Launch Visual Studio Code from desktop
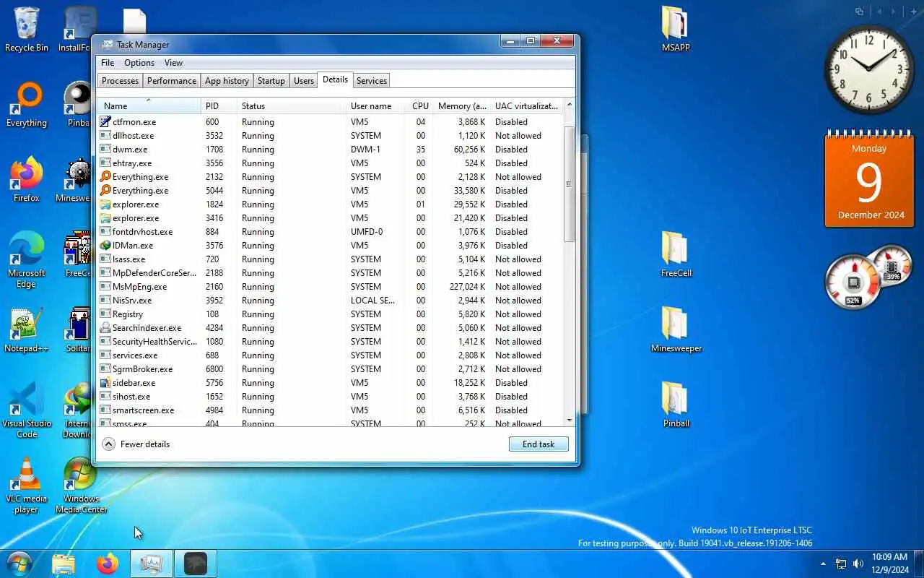 coord(27,410)
